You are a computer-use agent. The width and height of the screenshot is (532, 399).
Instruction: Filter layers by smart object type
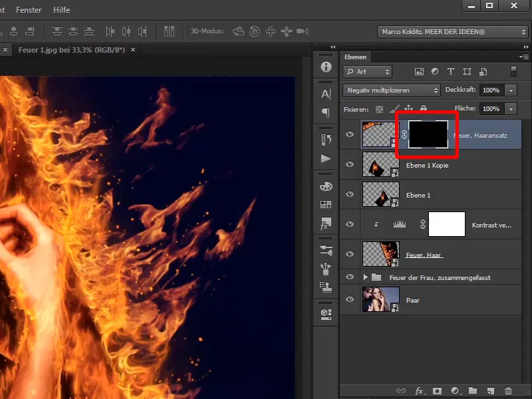coord(483,72)
